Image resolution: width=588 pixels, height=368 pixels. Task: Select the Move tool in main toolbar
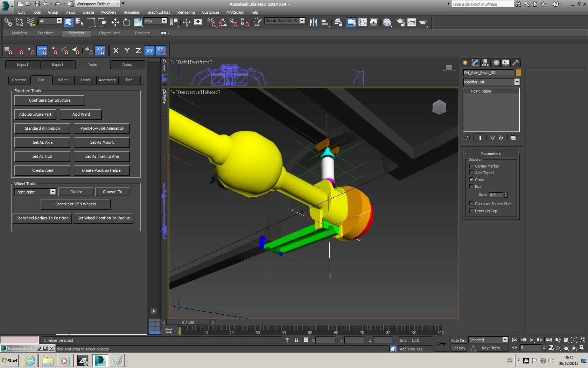115,22
